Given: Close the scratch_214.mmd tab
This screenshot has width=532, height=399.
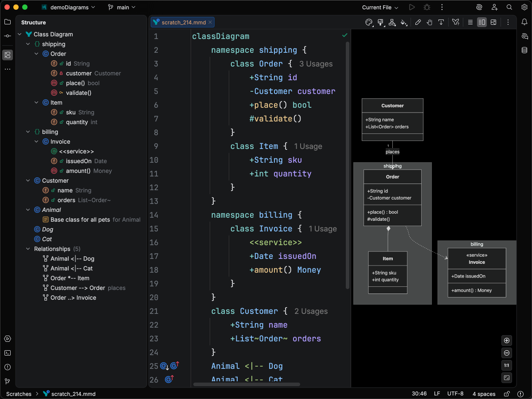Looking at the screenshot, I should pyautogui.click(x=211, y=22).
